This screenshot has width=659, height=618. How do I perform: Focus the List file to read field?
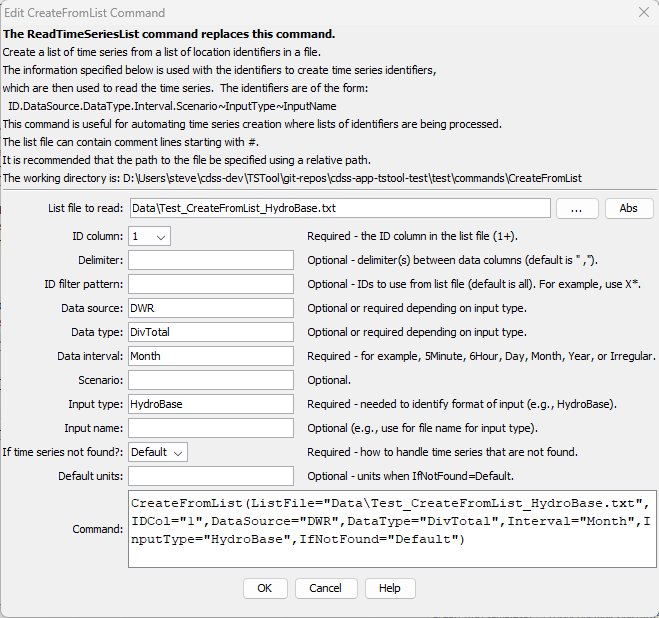(x=340, y=208)
